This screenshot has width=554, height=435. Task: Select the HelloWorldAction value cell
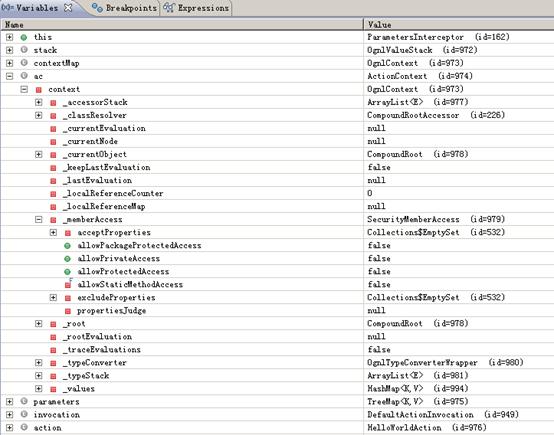coord(459,428)
